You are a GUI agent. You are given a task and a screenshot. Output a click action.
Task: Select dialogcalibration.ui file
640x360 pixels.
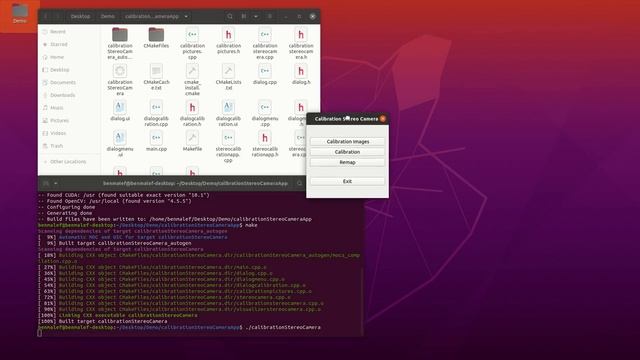[x=229, y=113]
